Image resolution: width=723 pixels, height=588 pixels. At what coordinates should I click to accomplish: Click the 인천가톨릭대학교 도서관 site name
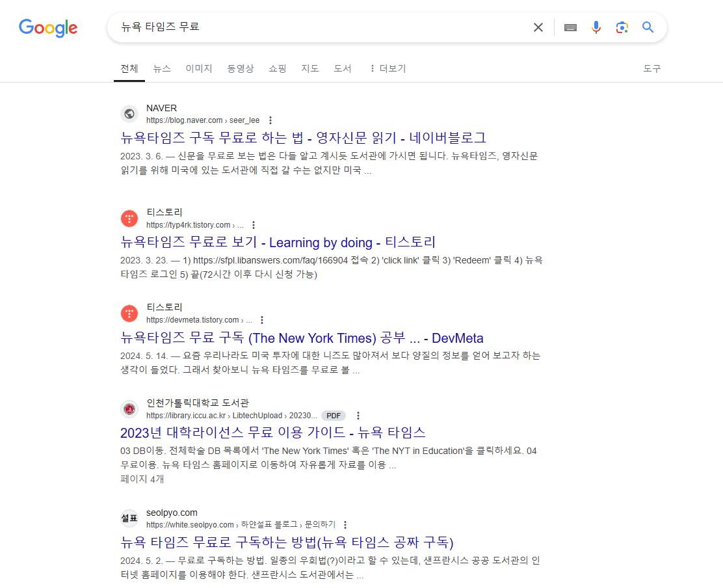198,403
